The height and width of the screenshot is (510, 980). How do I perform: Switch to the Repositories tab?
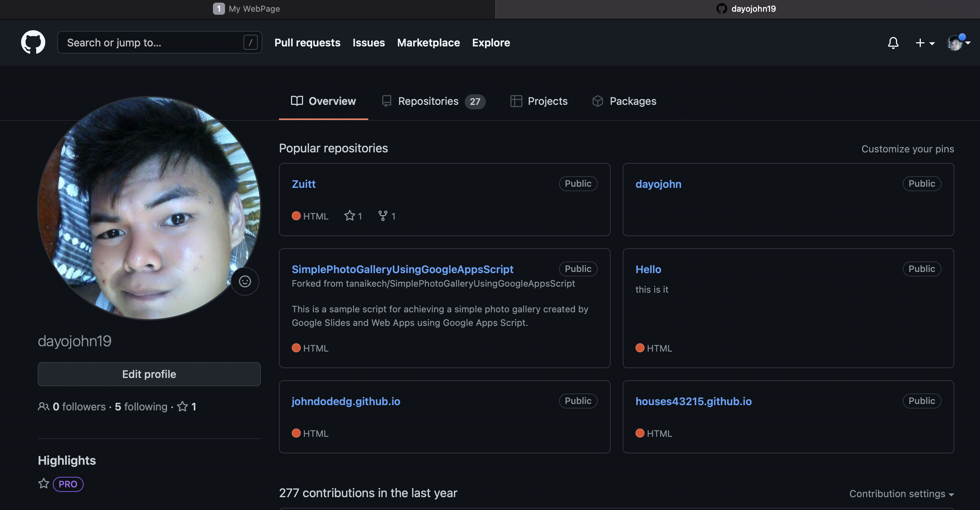(433, 101)
